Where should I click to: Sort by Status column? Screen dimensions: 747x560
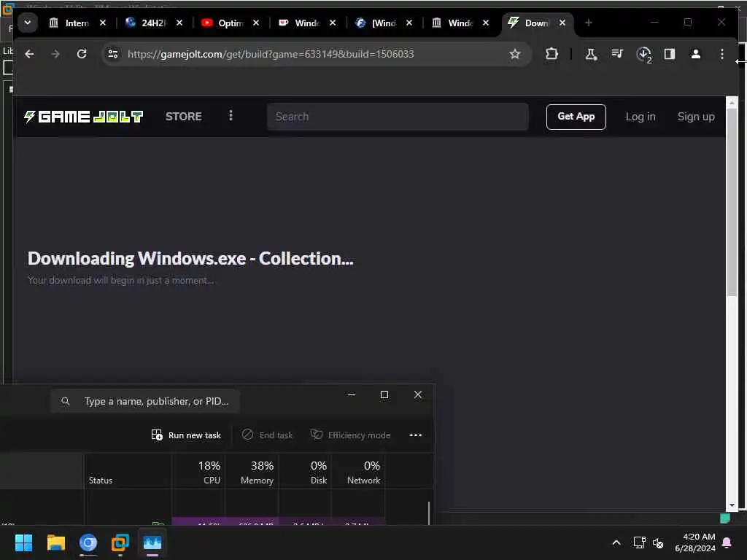[x=128, y=472]
